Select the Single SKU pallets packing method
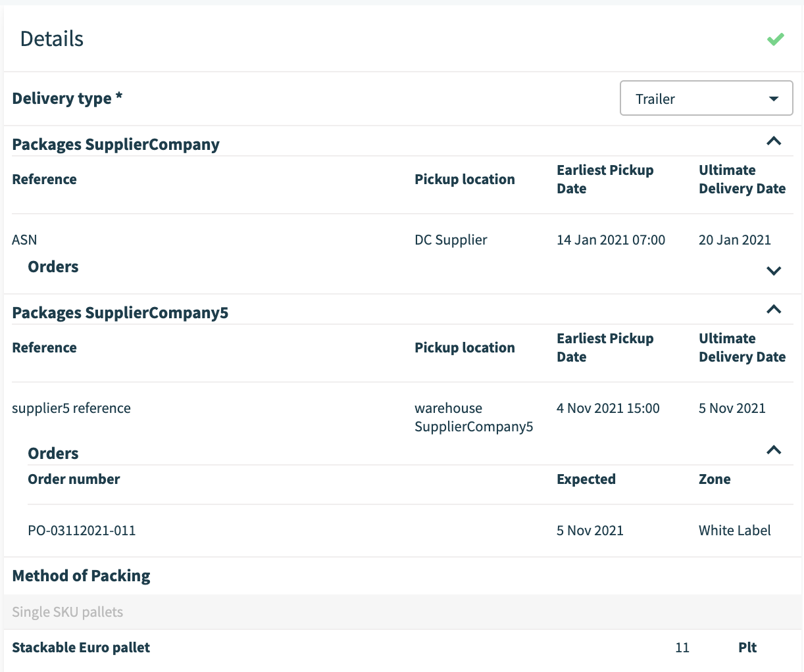 pyautogui.click(x=67, y=612)
